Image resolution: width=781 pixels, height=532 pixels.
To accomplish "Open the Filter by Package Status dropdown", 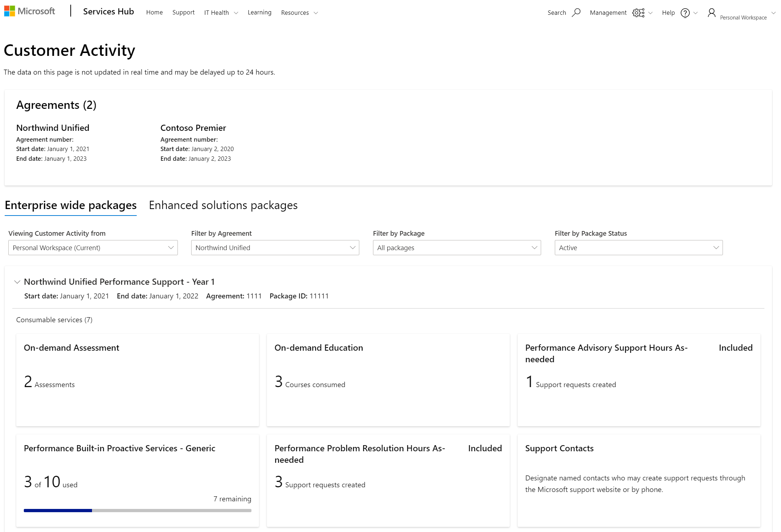I will click(638, 247).
